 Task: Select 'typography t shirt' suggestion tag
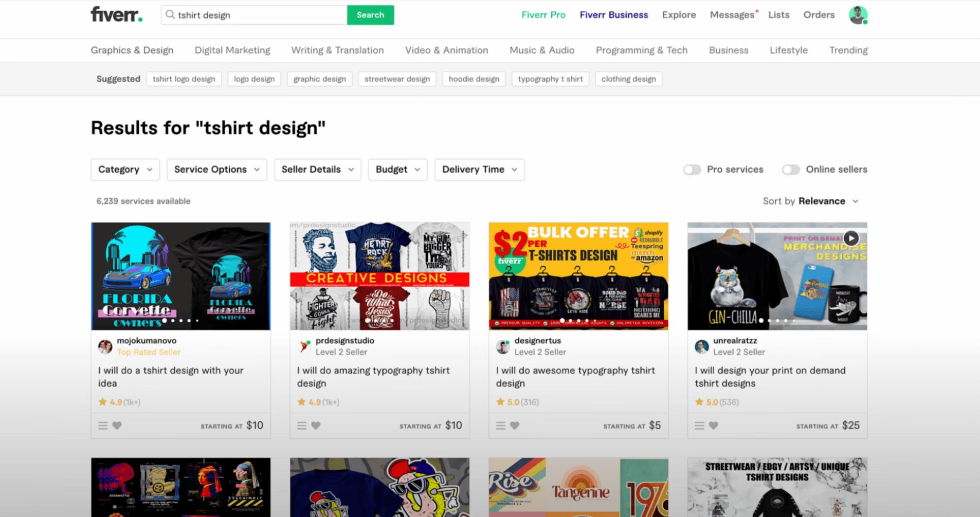550,79
